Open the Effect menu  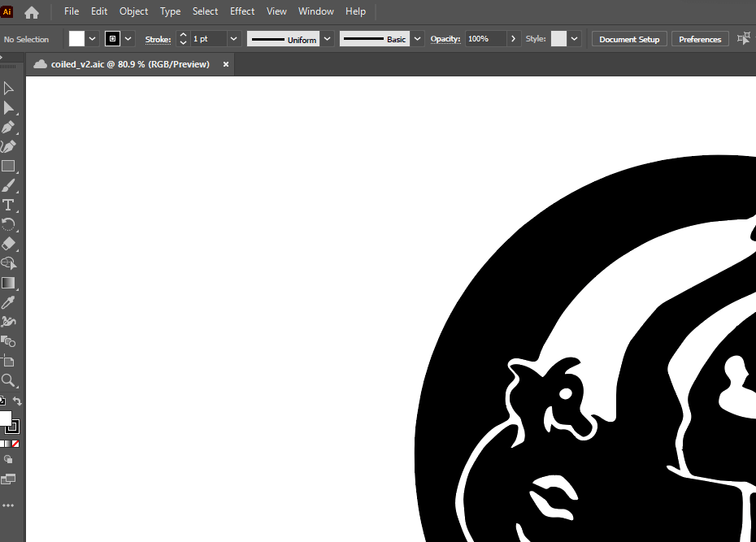(242, 11)
